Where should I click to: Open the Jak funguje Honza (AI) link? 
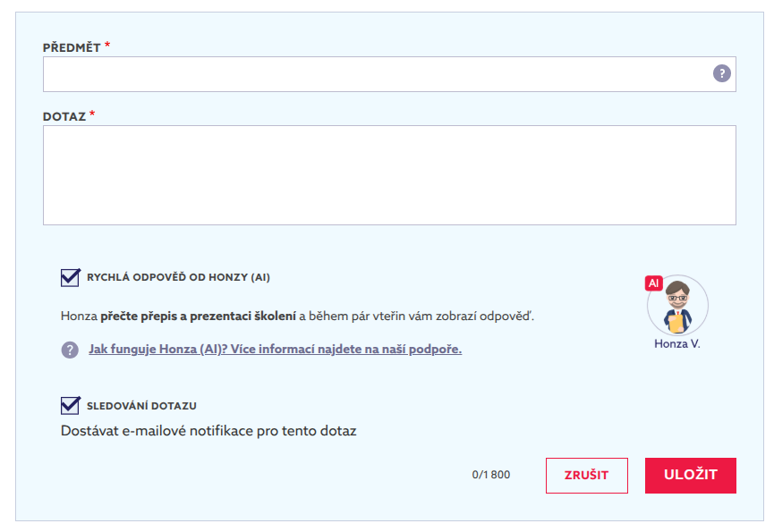pyautogui.click(x=275, y=350)
